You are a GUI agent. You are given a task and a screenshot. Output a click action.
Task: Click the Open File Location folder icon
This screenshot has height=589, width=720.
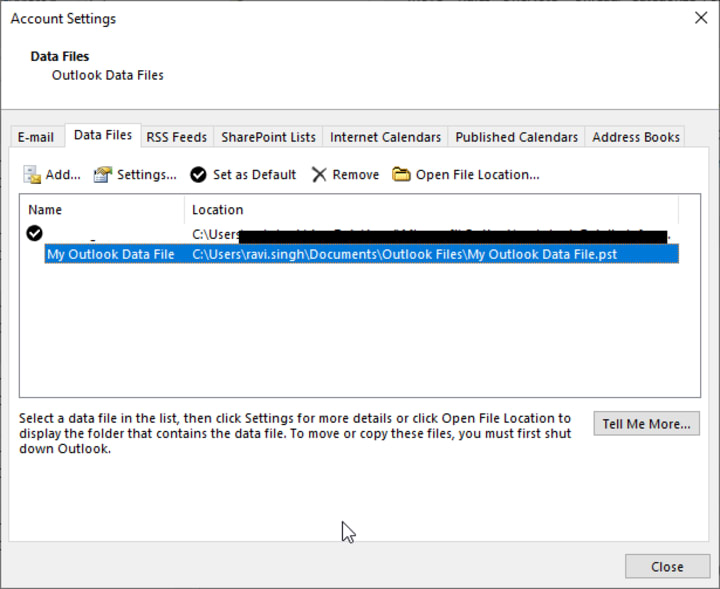click(x=401, y=174)
